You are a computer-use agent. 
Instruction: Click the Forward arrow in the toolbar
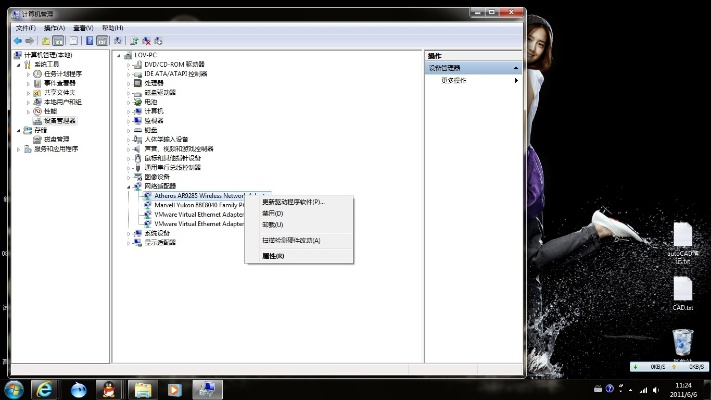(30, 40)
